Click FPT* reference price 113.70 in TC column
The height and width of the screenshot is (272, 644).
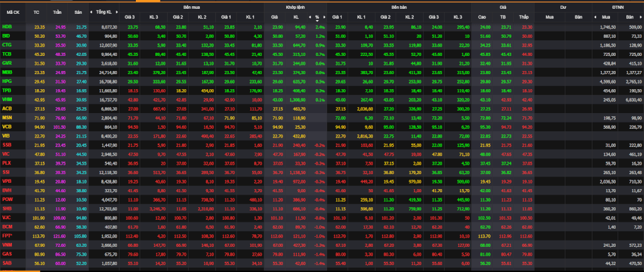pos(38,236)
